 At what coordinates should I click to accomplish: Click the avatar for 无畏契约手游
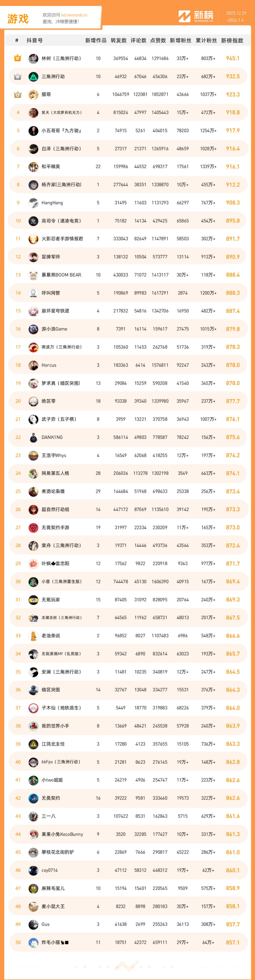[34, 527]
